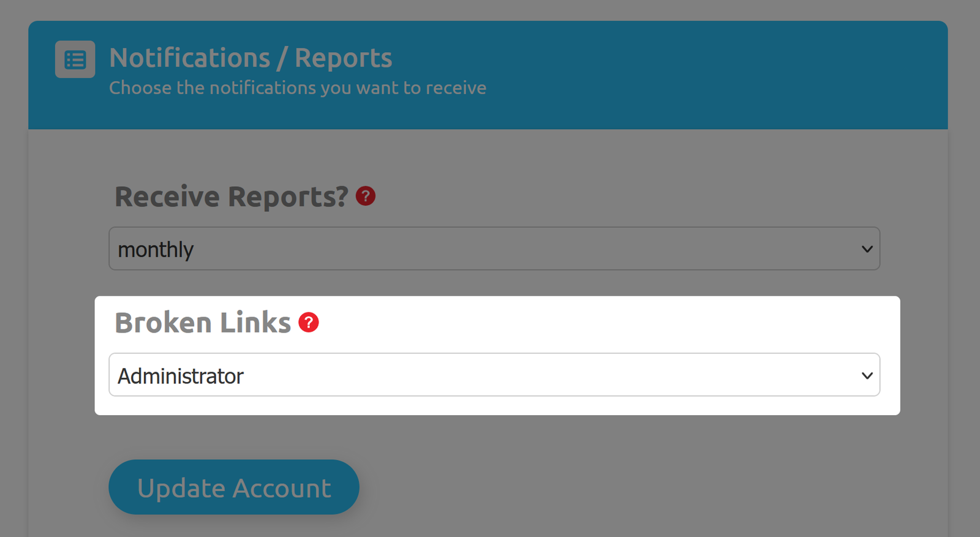Viewport: 980px width, 537px height.
Task: Expand the Broken Links selector chevron
Action: [x=866, y=375]
